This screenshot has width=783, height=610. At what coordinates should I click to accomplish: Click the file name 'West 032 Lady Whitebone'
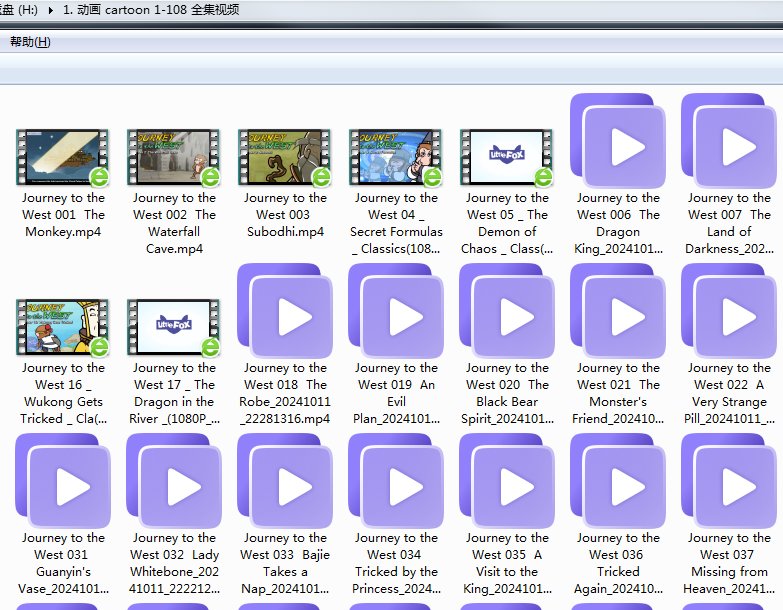click(x=174, y=563)
